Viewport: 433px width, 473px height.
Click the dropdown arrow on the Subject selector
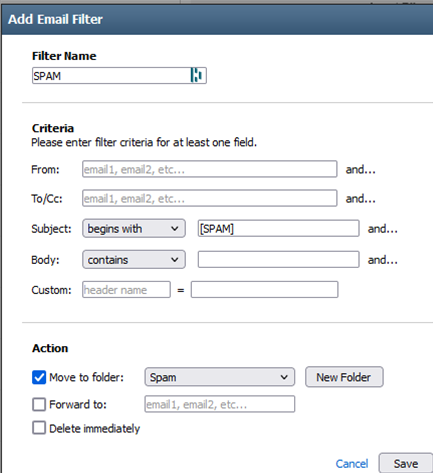(174, 229)
